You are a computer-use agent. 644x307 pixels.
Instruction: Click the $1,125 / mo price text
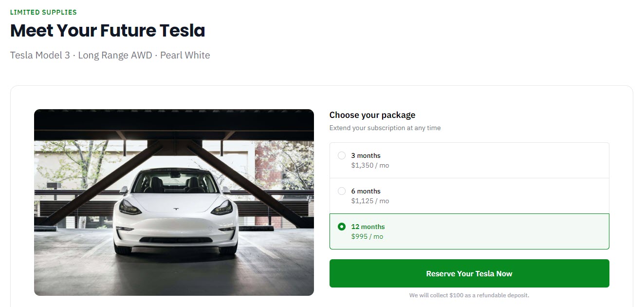[x=370, y=201]
